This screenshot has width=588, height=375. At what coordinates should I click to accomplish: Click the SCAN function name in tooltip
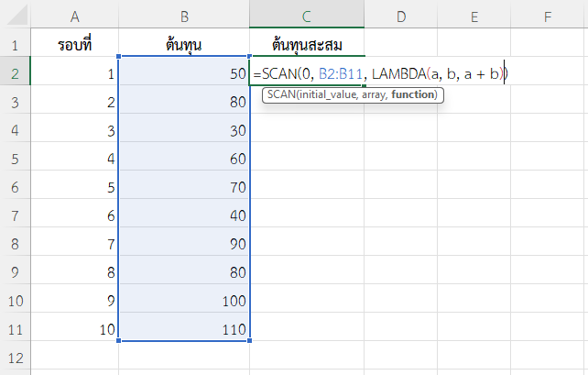coord(281,94)
